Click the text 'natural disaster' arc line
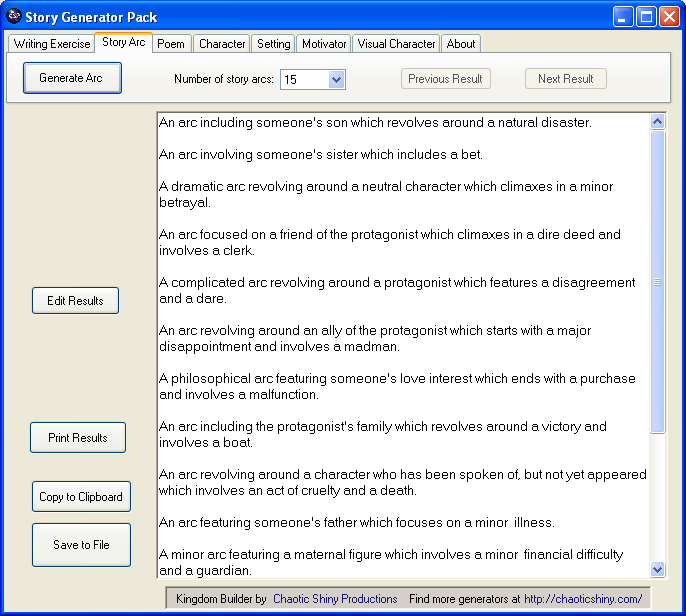 pos(375,122)
